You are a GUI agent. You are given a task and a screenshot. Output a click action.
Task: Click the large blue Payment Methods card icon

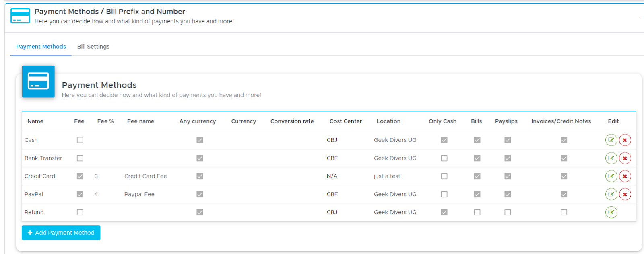(38, 81)
